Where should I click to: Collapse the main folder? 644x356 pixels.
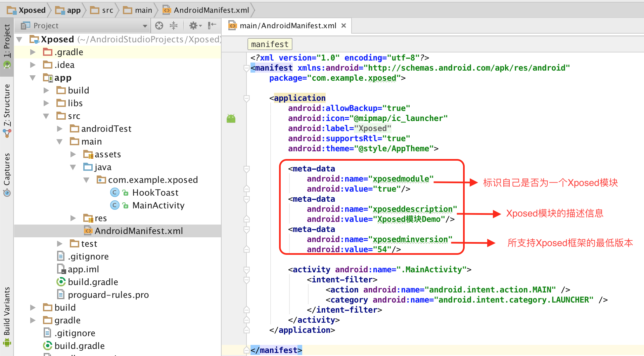click(60, 142)
